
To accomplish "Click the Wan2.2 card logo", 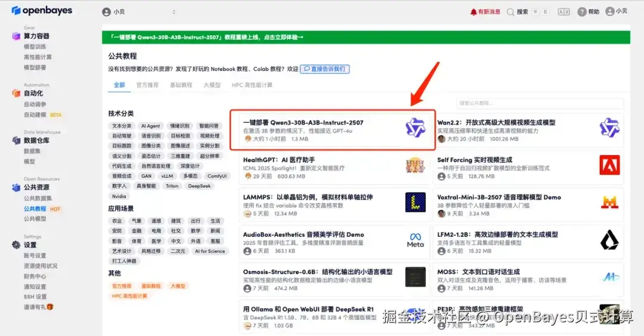I will point(609,128).
